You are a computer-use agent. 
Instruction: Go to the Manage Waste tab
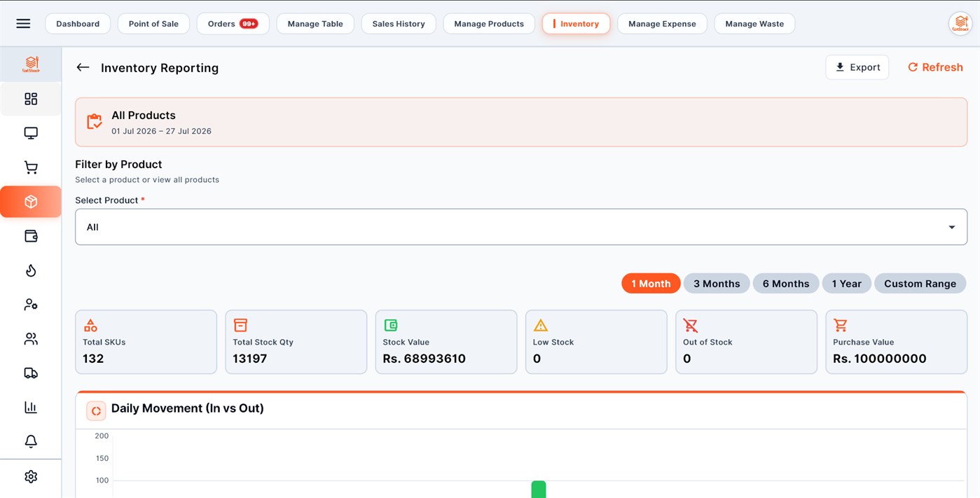754,24
